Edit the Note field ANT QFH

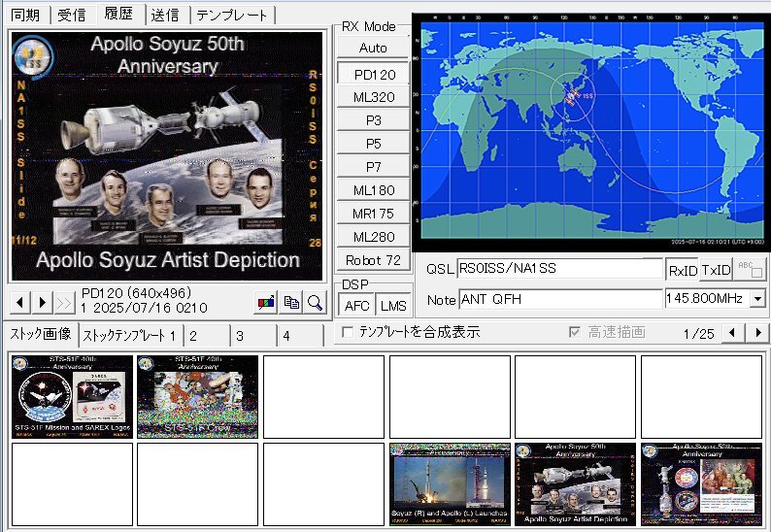click(x=560, y=299)
